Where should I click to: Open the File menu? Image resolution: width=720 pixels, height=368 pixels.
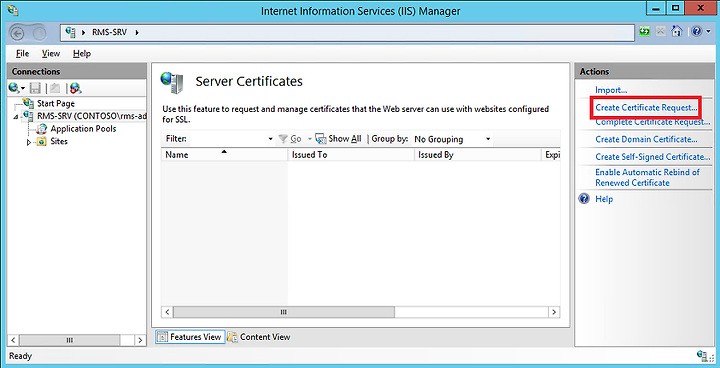[x=22, y=53]
